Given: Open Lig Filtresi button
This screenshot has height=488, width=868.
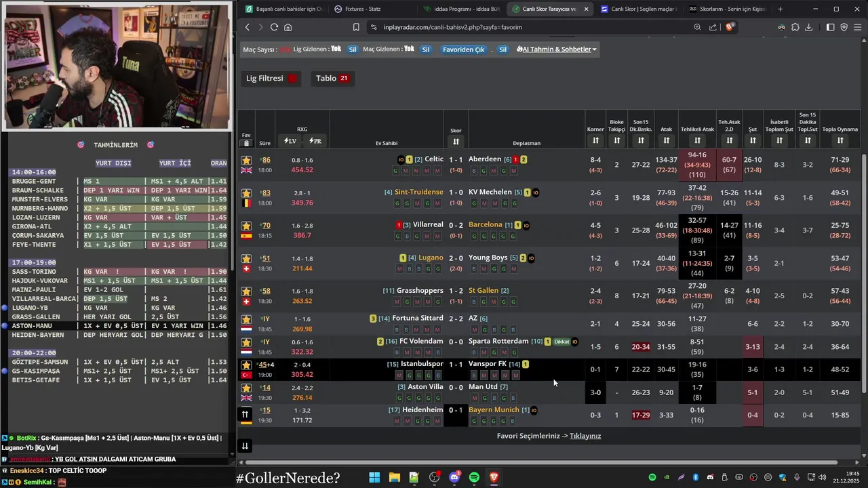Looking at the screenshot, I should tap(272, 78).
